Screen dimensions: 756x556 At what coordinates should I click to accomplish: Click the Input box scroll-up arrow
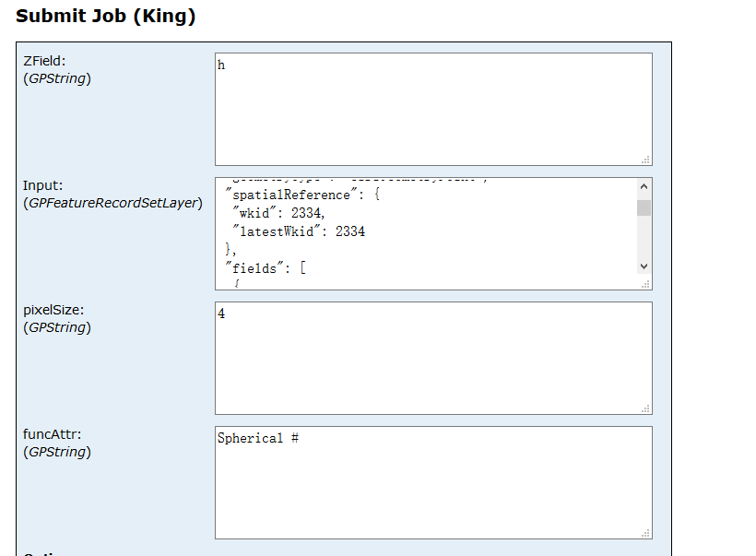[x=644, y=186]
